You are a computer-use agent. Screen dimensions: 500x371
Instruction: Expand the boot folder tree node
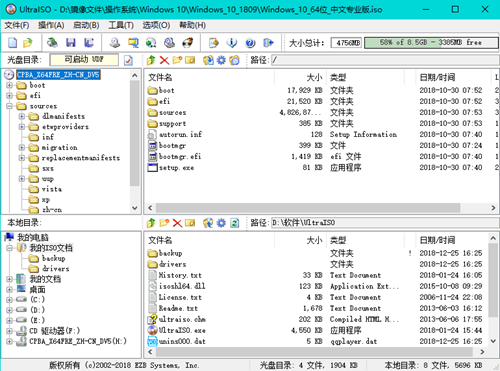click(x=10, y=85)
